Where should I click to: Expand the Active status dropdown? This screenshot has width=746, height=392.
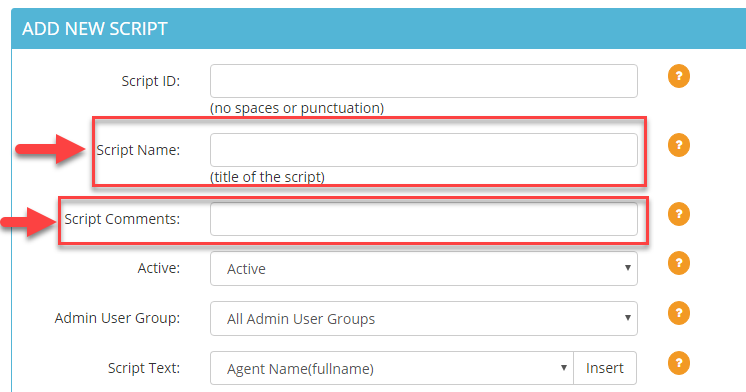(x=423, y=268)
